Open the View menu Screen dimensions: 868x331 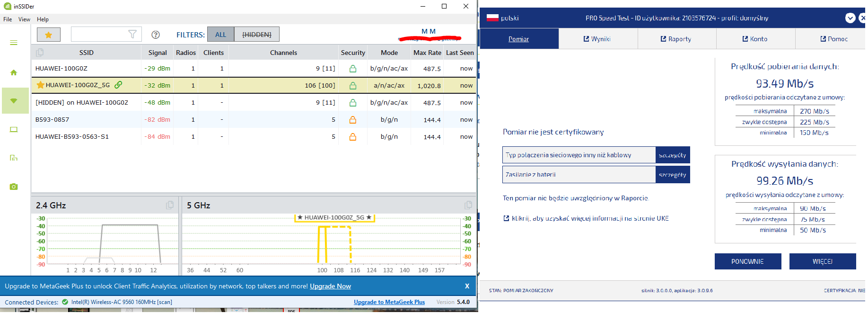(24, 19)
